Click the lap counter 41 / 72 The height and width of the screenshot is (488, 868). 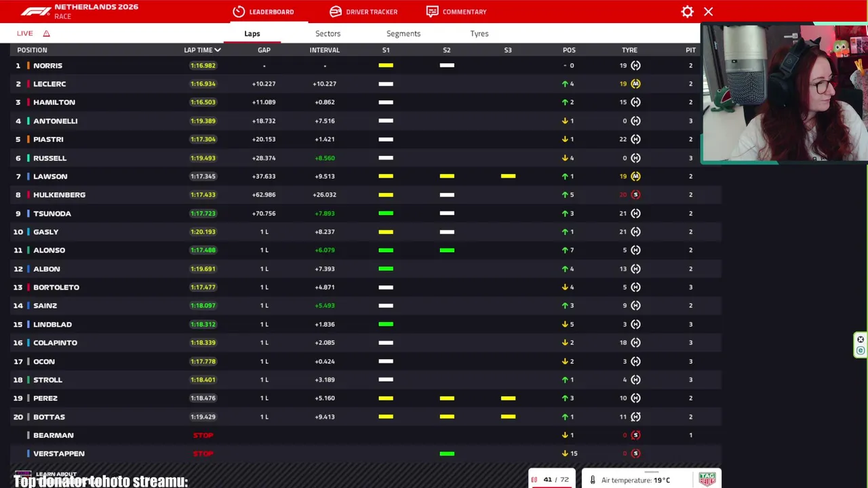pyautogui.click(x=555, y=480)
